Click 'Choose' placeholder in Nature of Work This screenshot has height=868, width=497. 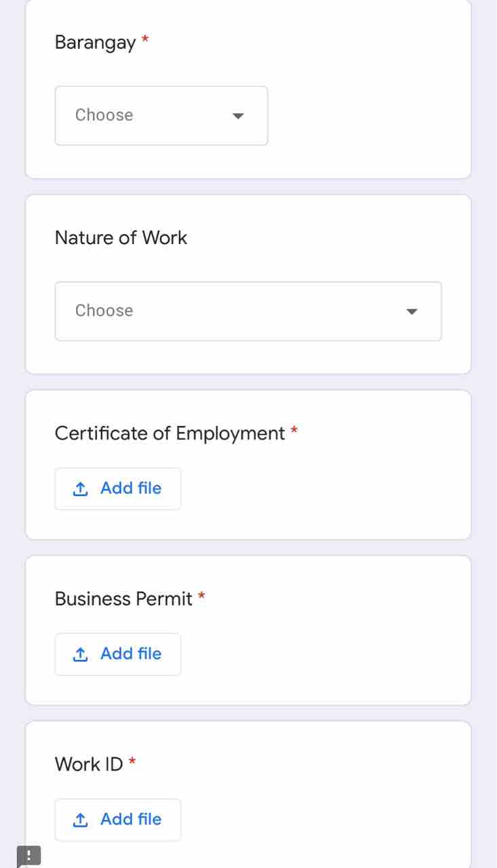104,311
